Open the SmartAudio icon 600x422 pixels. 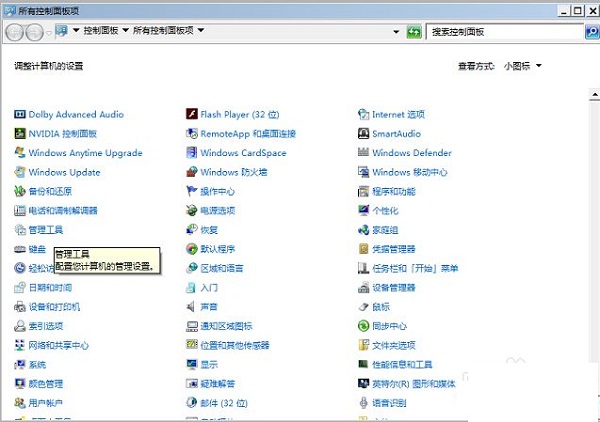363,134
